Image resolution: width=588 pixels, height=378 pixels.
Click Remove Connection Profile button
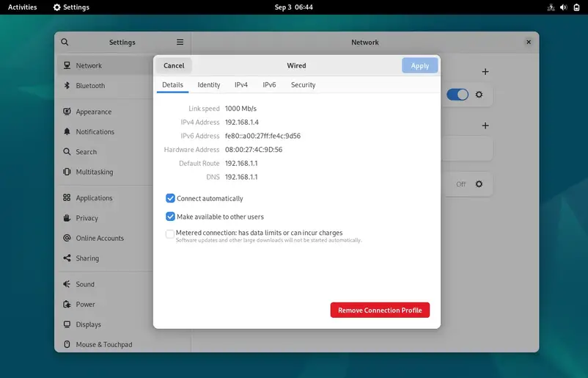click(380, 310)
